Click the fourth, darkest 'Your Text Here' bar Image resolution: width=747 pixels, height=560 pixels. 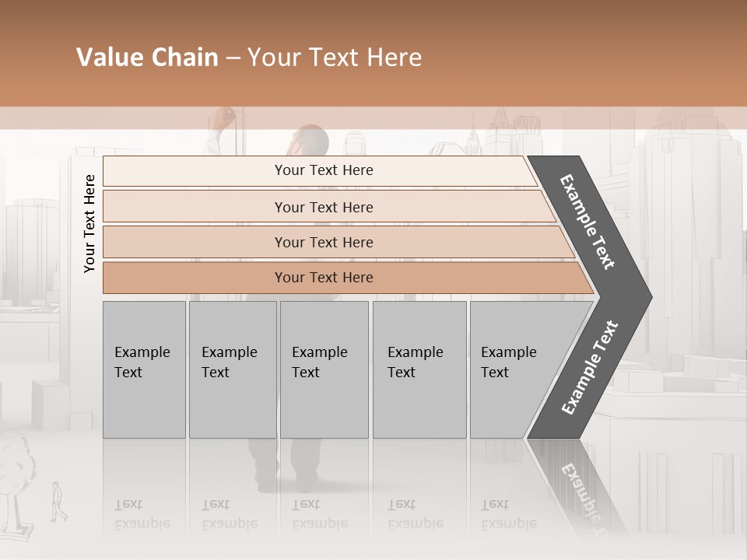click(x=349, y=278)
